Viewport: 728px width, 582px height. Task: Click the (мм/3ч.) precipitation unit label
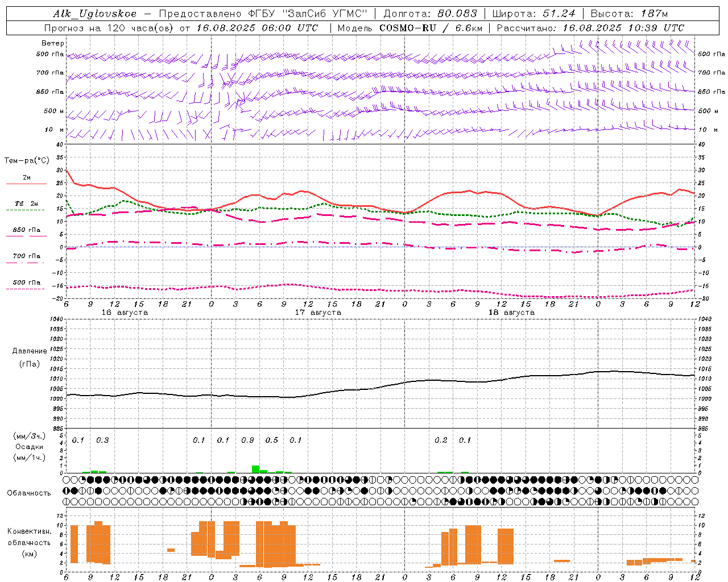click(30, 436)
